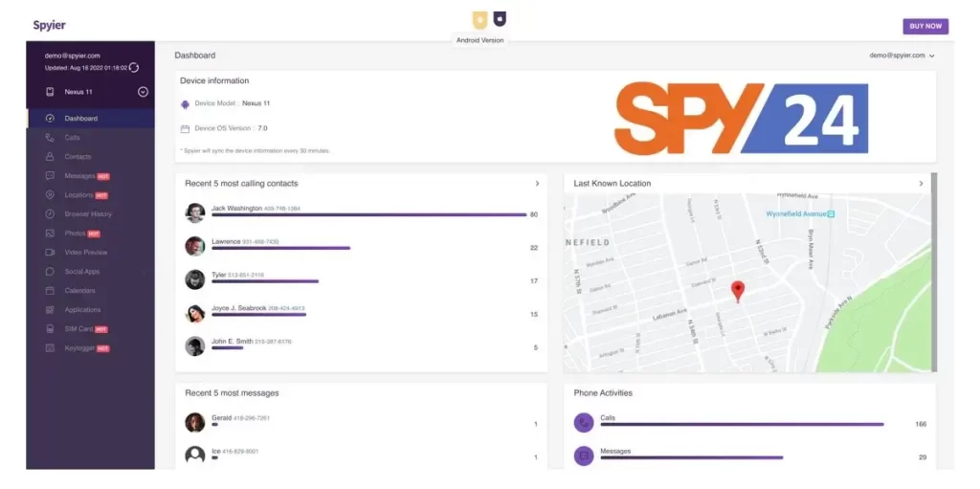Click the SPY24 banner logo
Image resolution: width=980 pixels, height=489 pixels.
(x=742, y=119)
